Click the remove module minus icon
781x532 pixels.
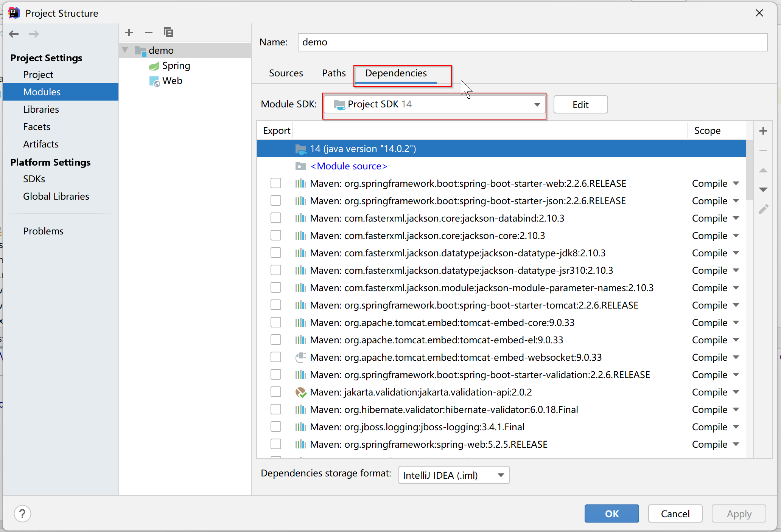149,33
